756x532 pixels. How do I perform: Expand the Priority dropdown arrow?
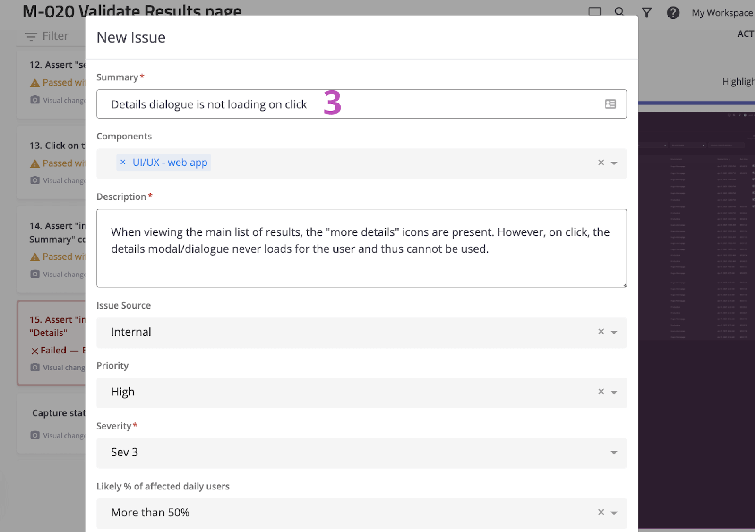tap(614, 392)
